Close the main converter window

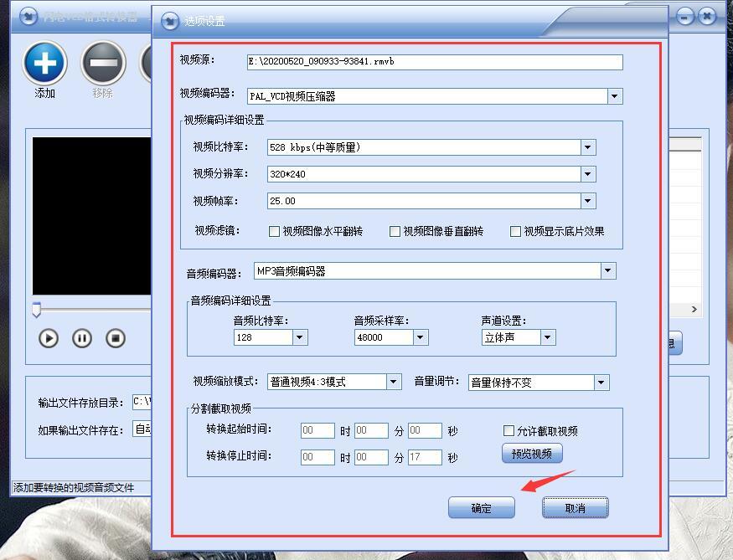point(707,18)
